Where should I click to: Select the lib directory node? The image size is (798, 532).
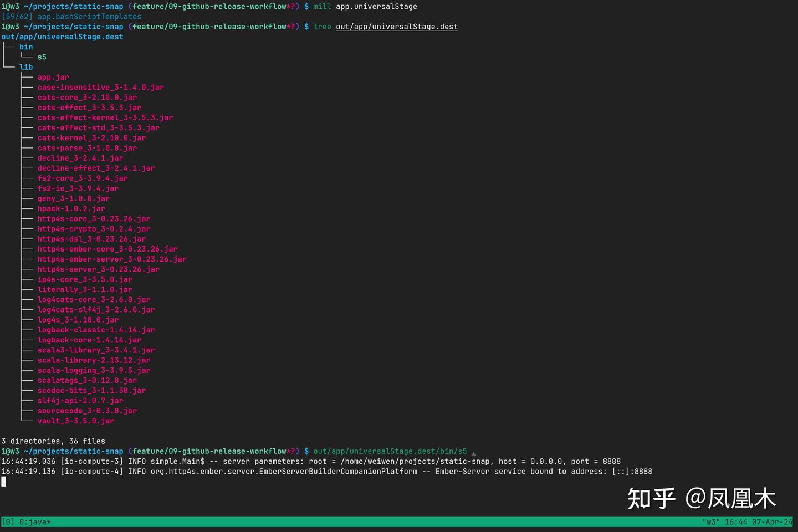[25, 66]
